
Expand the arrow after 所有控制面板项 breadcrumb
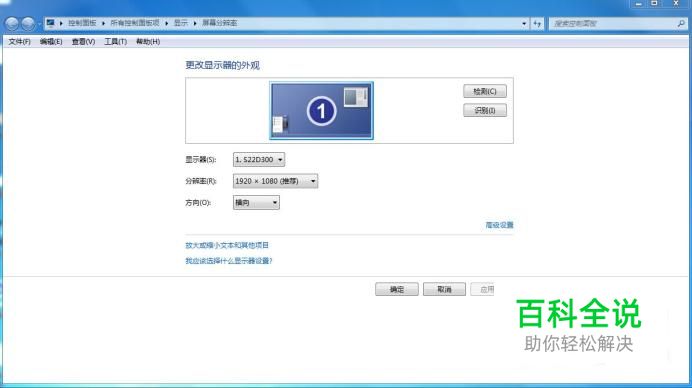(x=166, y=23)
